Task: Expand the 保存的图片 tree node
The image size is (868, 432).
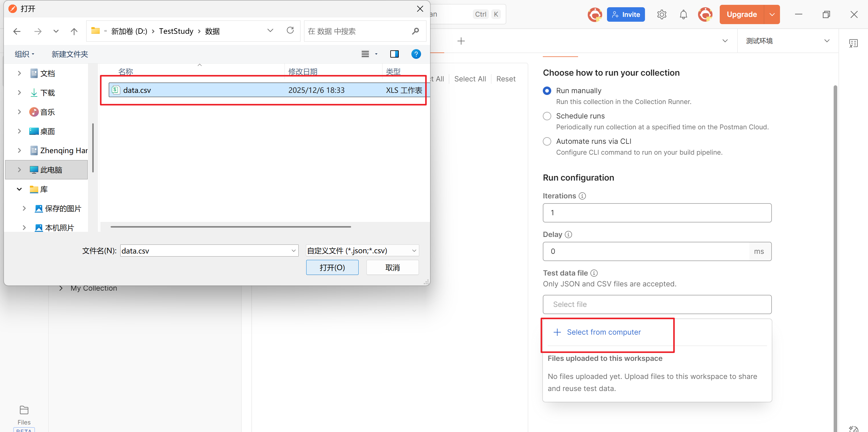Action: [x=24, y=208]
